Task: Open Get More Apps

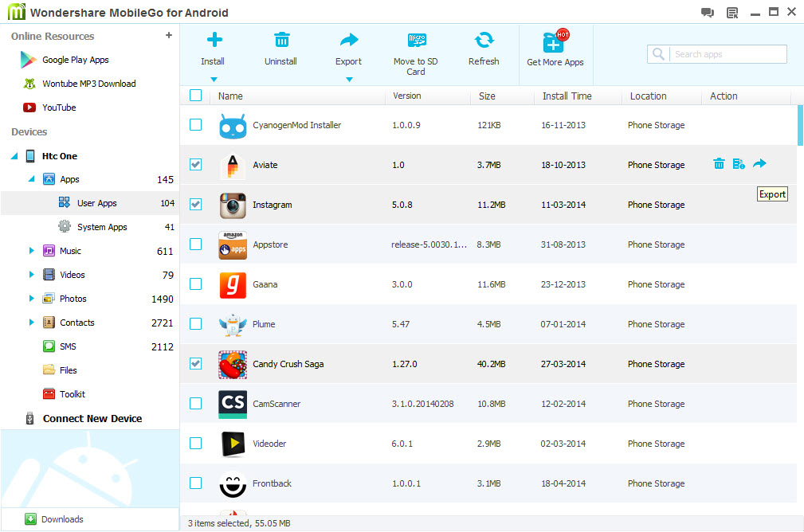Action: pyautogui.click(x=555, y=49)
